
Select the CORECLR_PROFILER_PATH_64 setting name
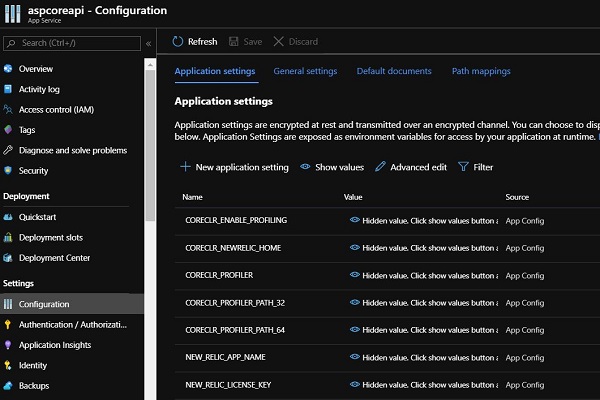point(235,330)
